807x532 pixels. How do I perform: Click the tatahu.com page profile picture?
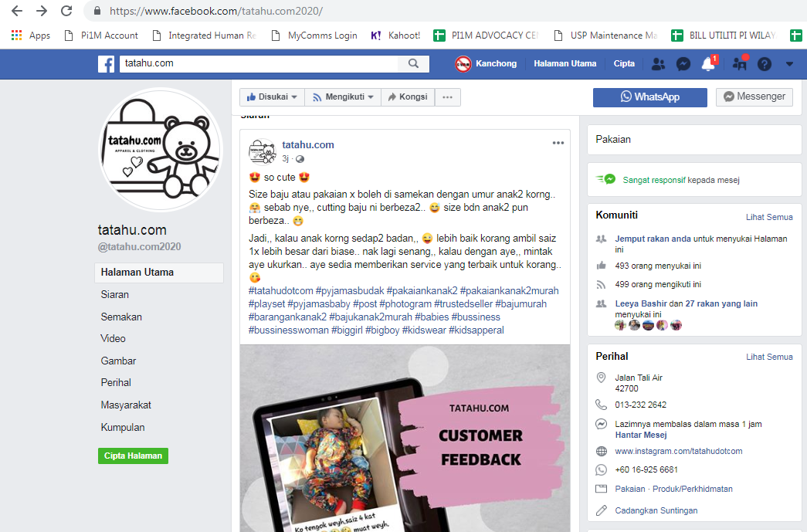tap(161, 150)
